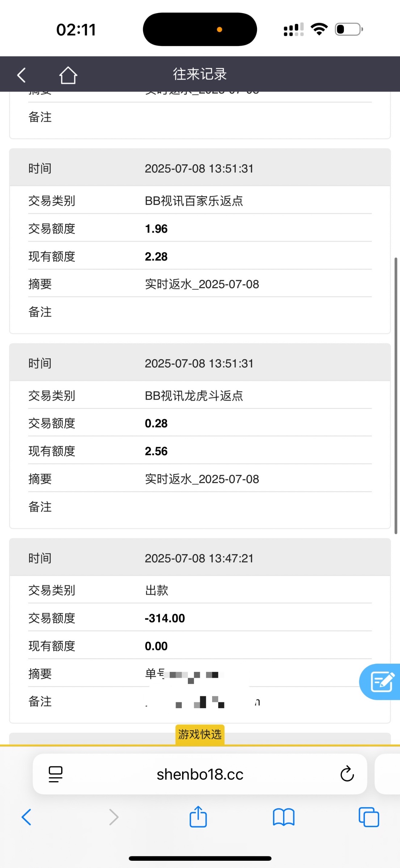Viewport: 400px width, 868px height.
Task: Expand the 游戏快选 yellow tab
Action: 200,734
